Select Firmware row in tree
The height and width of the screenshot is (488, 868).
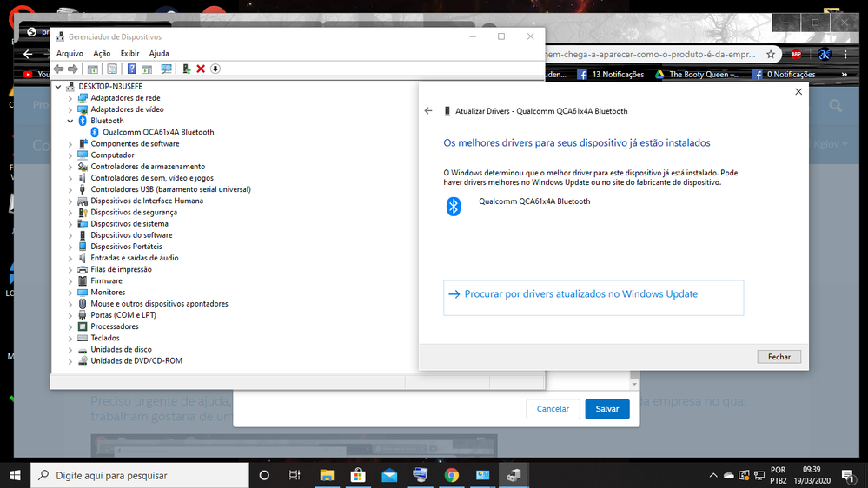tap(106, 281)
